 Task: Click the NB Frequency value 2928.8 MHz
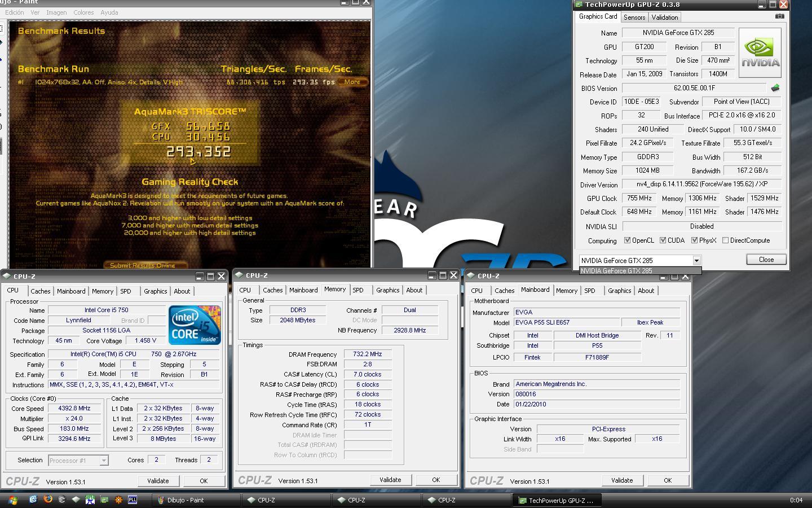410,330
